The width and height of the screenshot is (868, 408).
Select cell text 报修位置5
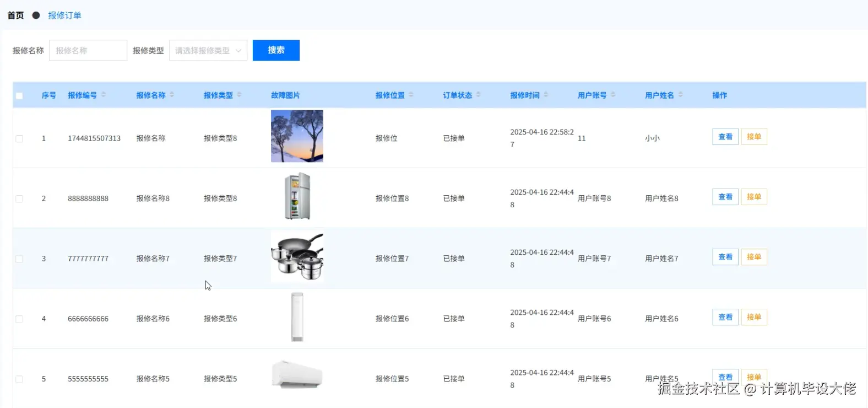[392, 379]
